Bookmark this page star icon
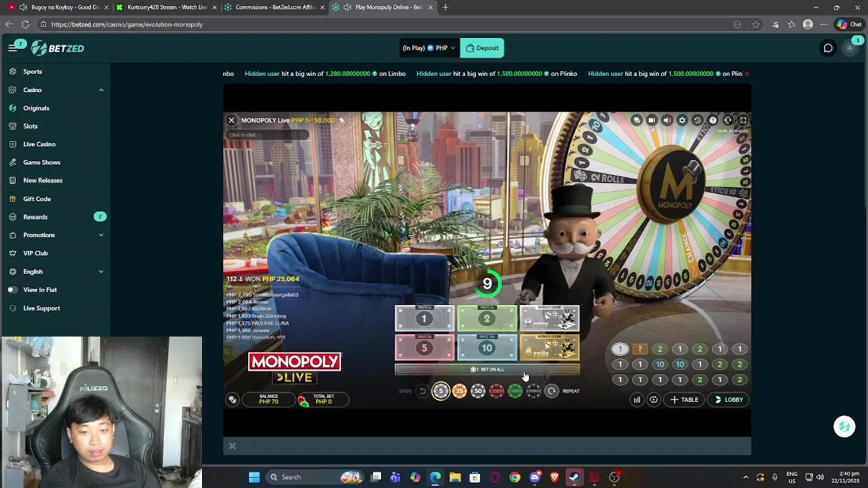 click(755, 24)
